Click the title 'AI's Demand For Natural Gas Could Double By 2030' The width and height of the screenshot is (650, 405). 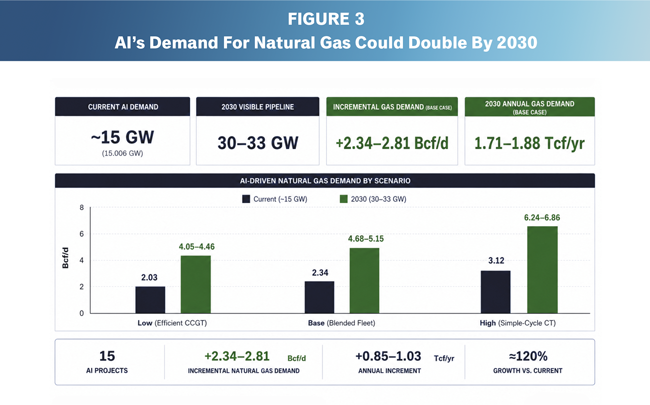326,43
